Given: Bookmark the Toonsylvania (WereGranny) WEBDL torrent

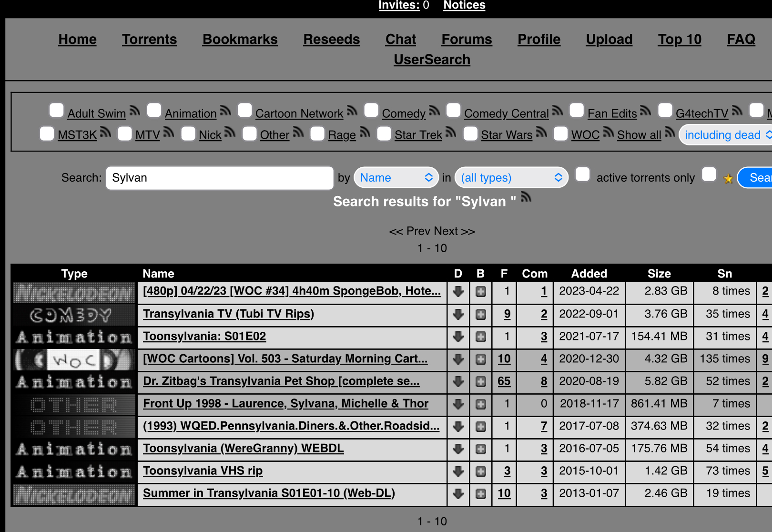Looking at the screenshot, I should point(481,449).
